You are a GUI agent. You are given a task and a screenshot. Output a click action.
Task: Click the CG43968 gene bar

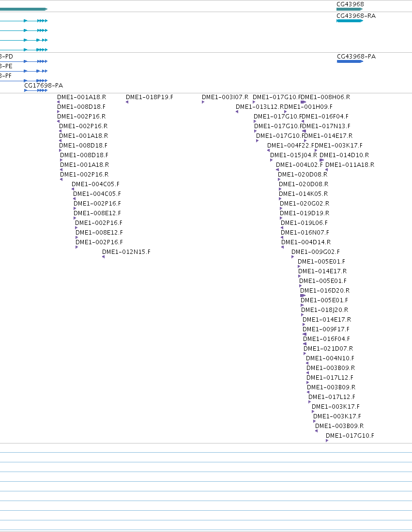point(350,9)
